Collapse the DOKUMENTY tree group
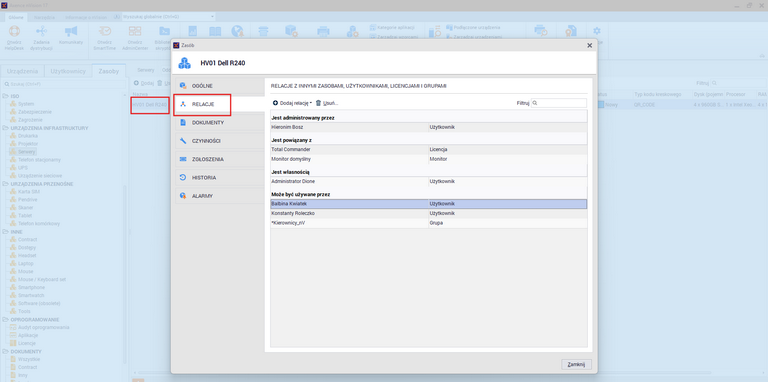 click(5, 351)
